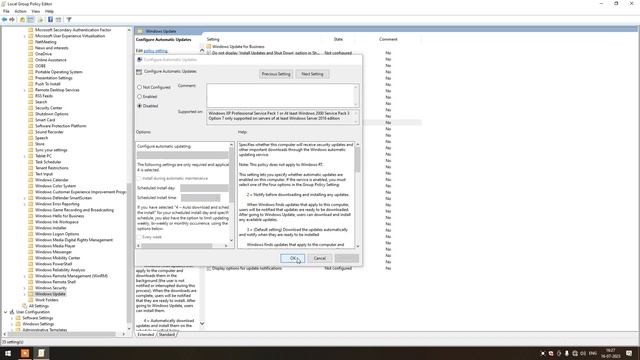Screen dimensions: 640x360
Task: Click the folder icon beside Task Scheduler
Action: (x=31, y=162)
